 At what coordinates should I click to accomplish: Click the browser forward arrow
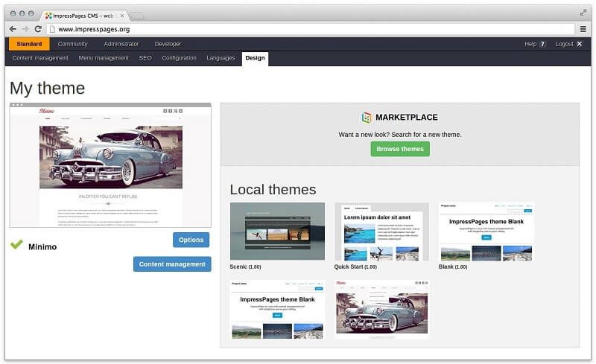(25, 29)
